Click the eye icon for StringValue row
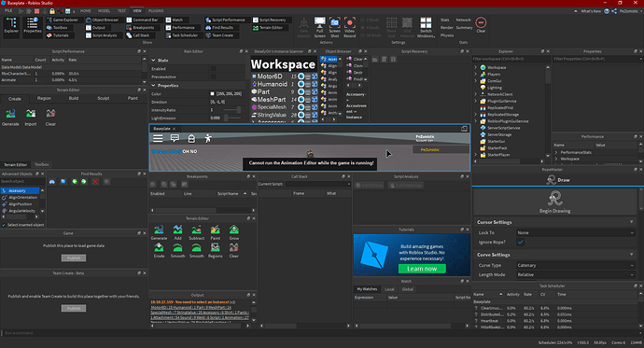Image resolution: width=644 pixels, height=348 pixels. coord(301,115)
